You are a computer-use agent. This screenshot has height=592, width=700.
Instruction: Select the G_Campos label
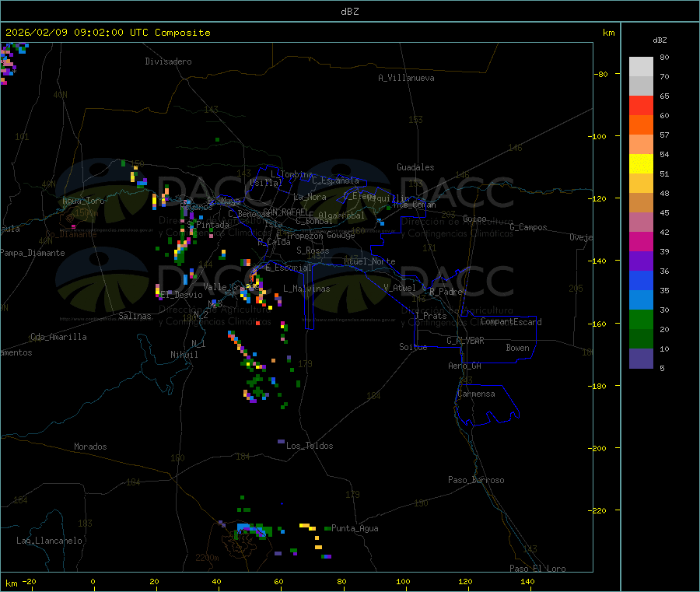[x=529, y=227]
